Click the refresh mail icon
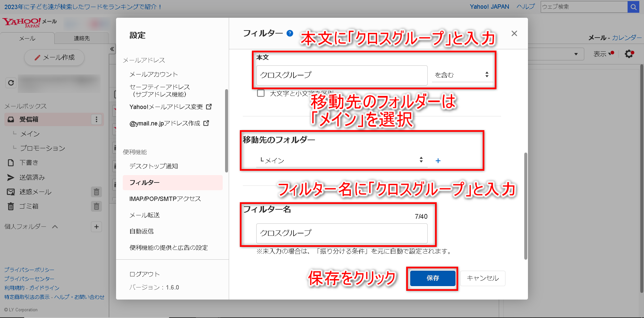 coord(11,83)
